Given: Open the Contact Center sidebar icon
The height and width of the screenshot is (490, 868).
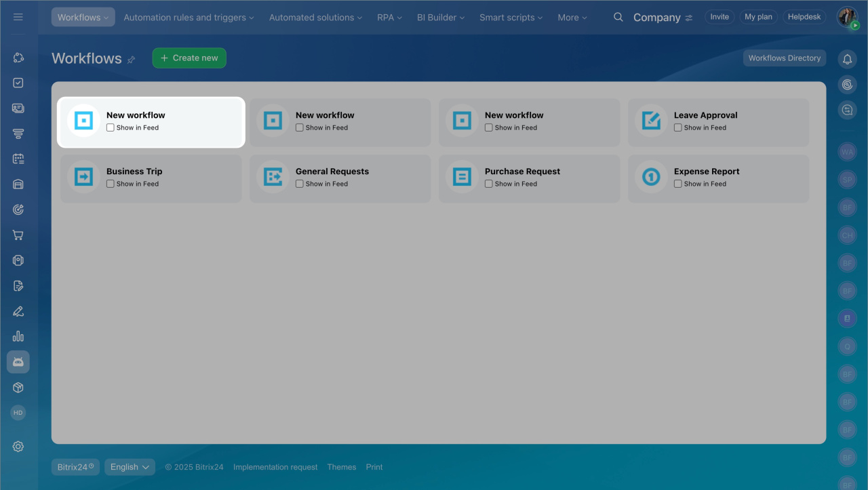Looking at the screenshot, I should 18,260.
